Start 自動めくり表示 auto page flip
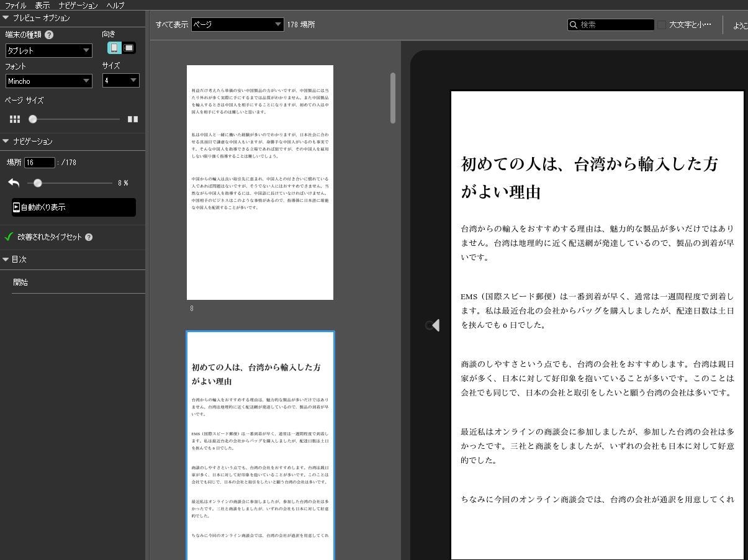This screenshot has width=748, height=560. pyautogui.click(x=74, y=207)
